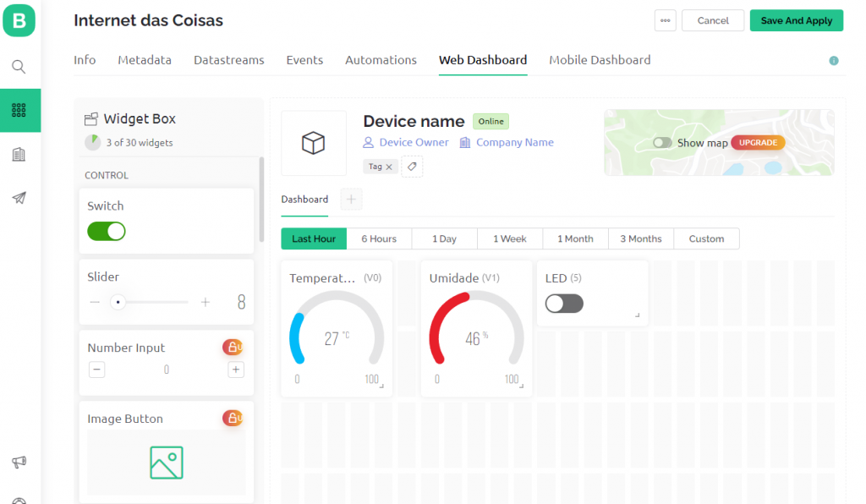This screenshot has width=866, height=504.
Task: Click the lock icon on Number Input
Action: tap(233, 348)
